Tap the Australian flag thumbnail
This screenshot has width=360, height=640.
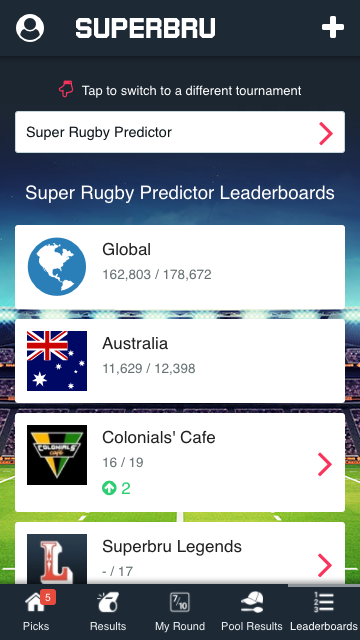pyautogui.click(x=57, y=361)
